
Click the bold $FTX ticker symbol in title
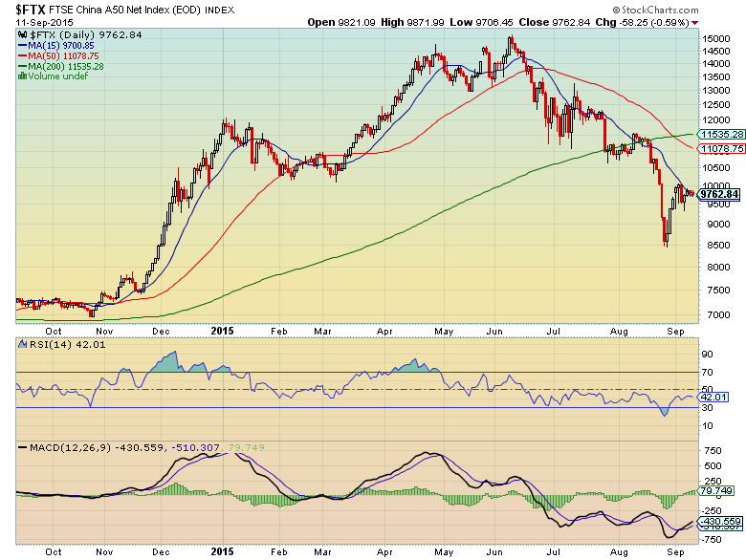[x=30, y=9]
